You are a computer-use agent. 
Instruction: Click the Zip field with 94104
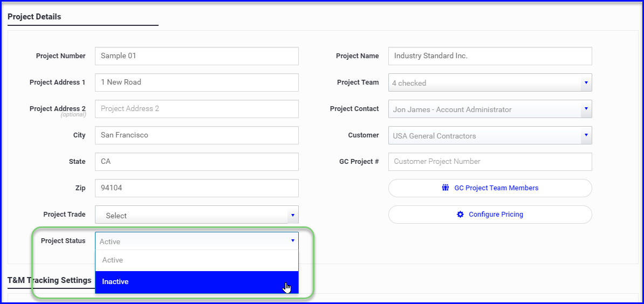(x=197, y=188)
